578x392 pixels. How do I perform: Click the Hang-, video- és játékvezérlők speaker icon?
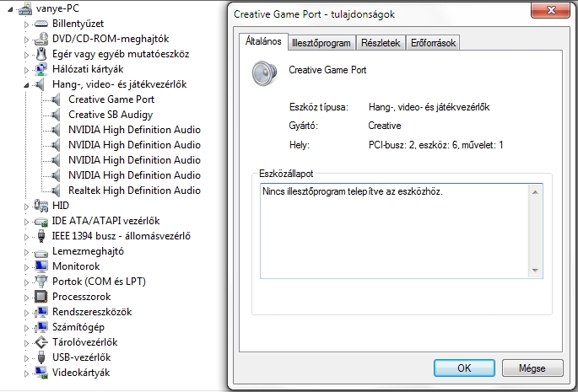pos(40,84)
